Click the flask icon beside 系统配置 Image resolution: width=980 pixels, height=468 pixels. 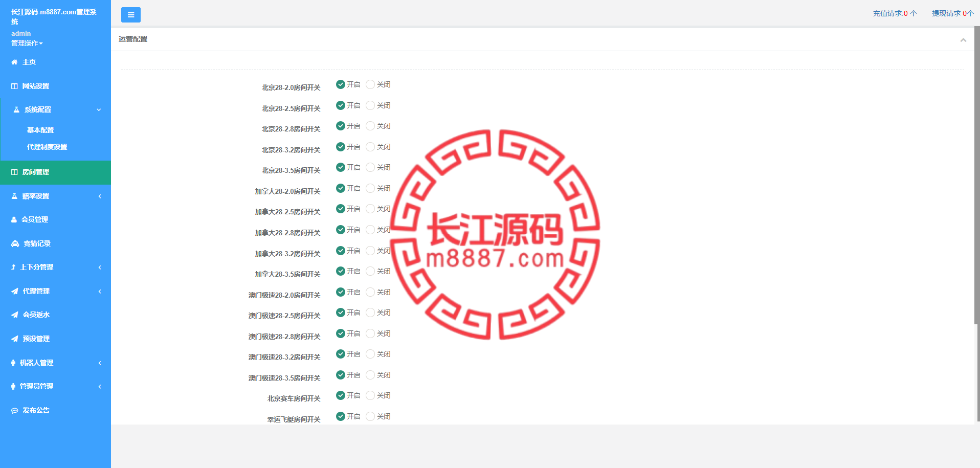16,109
